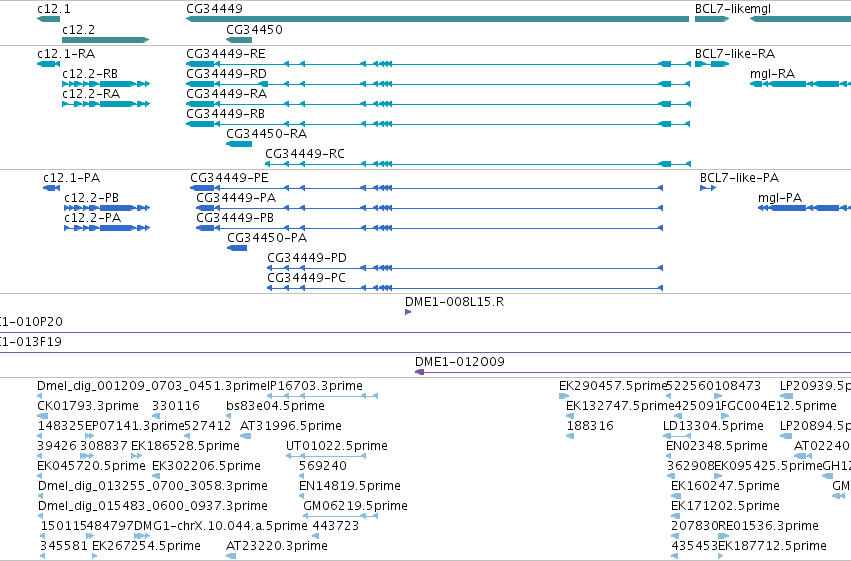Viewport: 851px width, 561px height.
Task: Open EST UT01022.5prime
Action: click(336, 447)
